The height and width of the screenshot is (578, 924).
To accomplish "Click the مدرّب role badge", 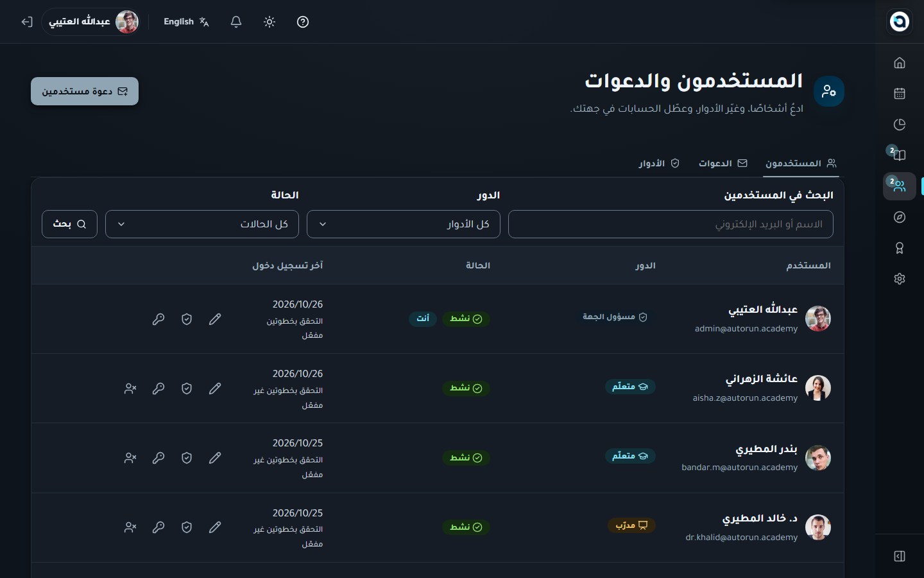I will 631,525.
